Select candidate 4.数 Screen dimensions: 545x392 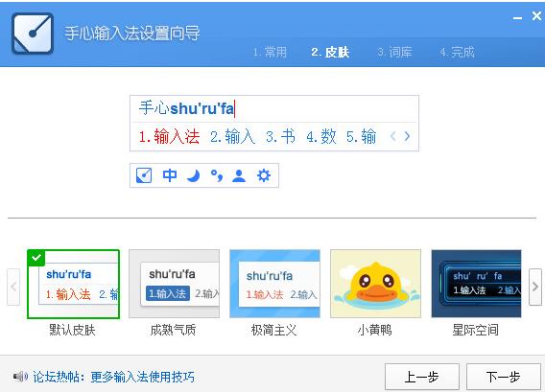click(x=321, y=136)
